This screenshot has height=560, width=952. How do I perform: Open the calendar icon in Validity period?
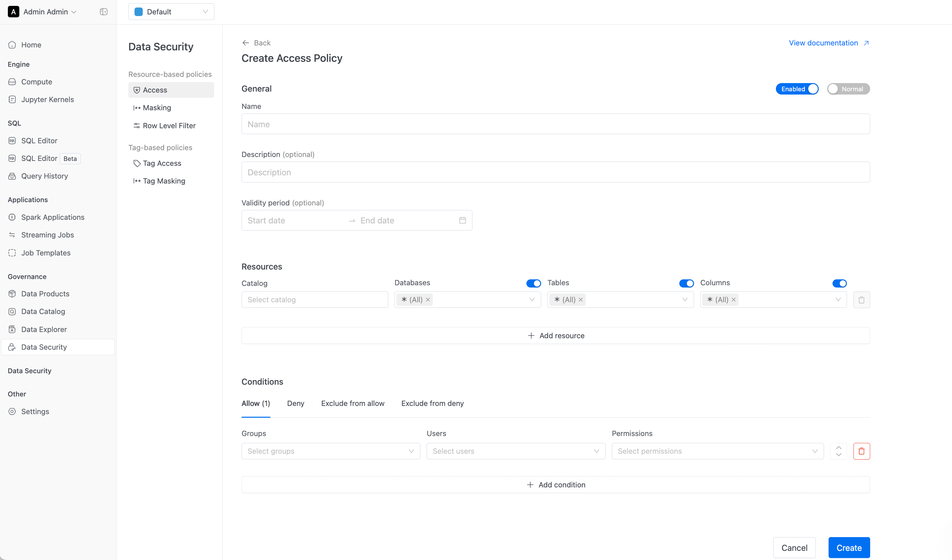coord(462,220)
